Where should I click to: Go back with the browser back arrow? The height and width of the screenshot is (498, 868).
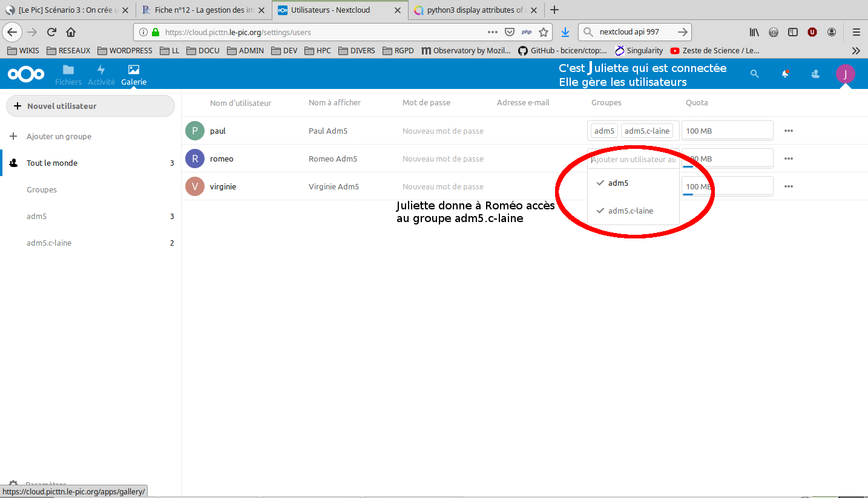pos(13,32)
